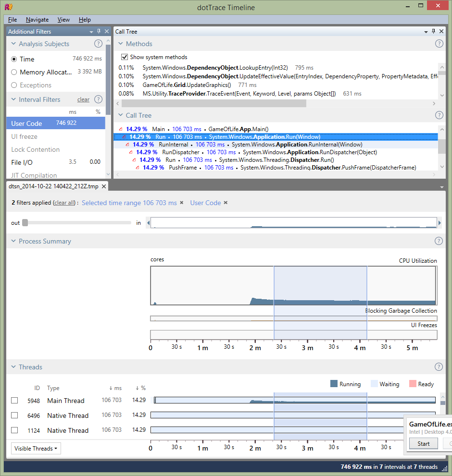Open the Help menu
This screenshot has width=452, height=476.
85,20
